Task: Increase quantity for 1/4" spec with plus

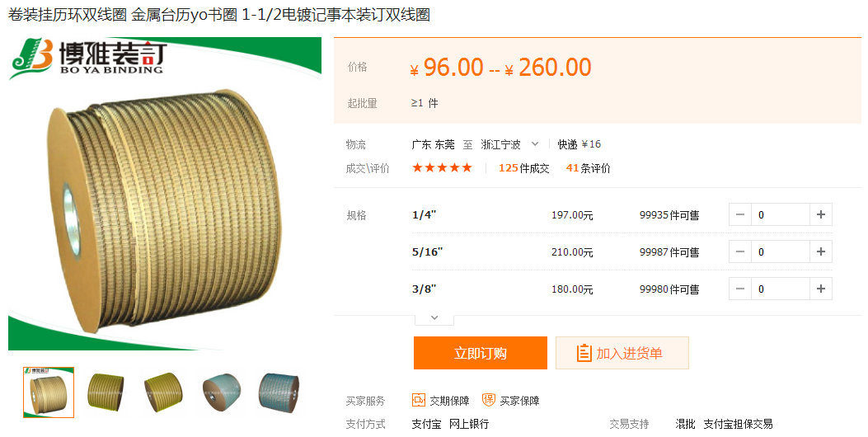Action: (x=821, y=214)
